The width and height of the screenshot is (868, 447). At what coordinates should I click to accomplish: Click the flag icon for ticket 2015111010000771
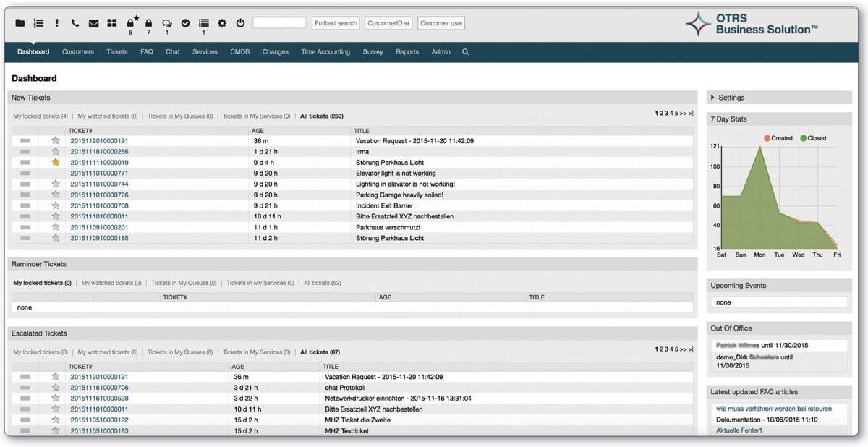click(x=25, y=174)
